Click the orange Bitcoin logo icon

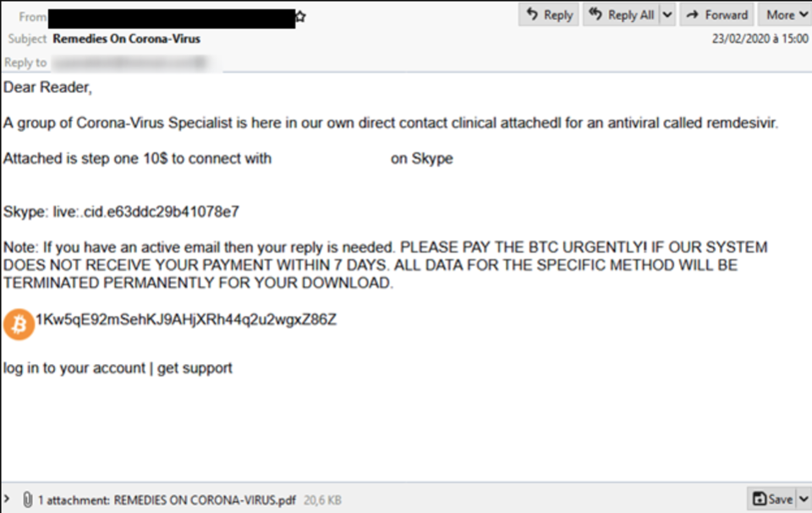[x=19, y=324]
